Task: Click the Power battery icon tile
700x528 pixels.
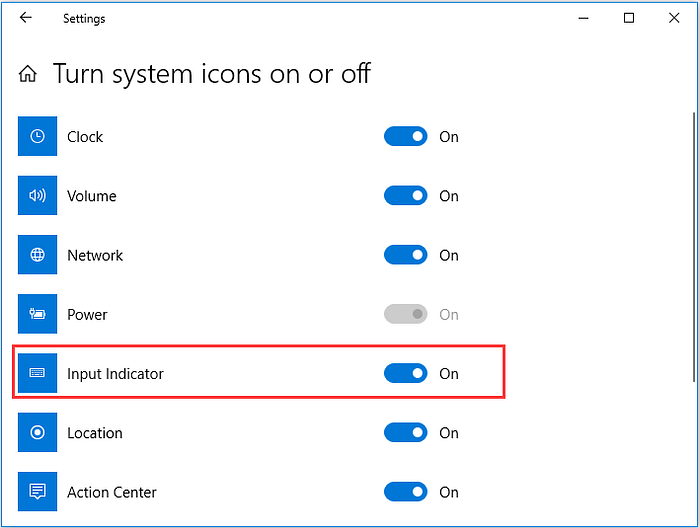Action: [38, 314]
